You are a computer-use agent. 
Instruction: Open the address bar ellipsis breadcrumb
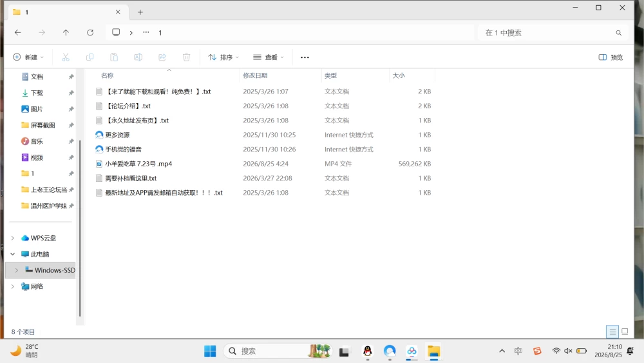[x=146, y=32]
